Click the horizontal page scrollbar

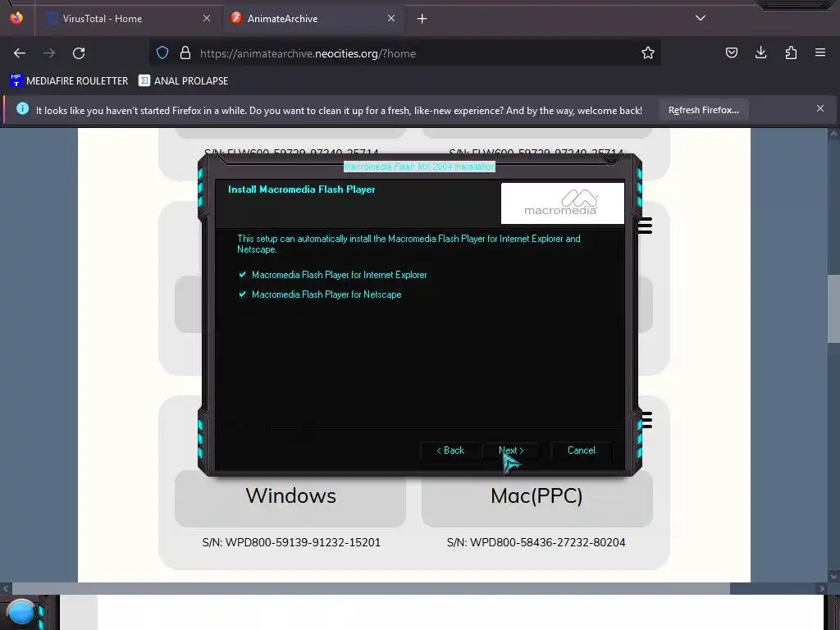coord(371,588)
